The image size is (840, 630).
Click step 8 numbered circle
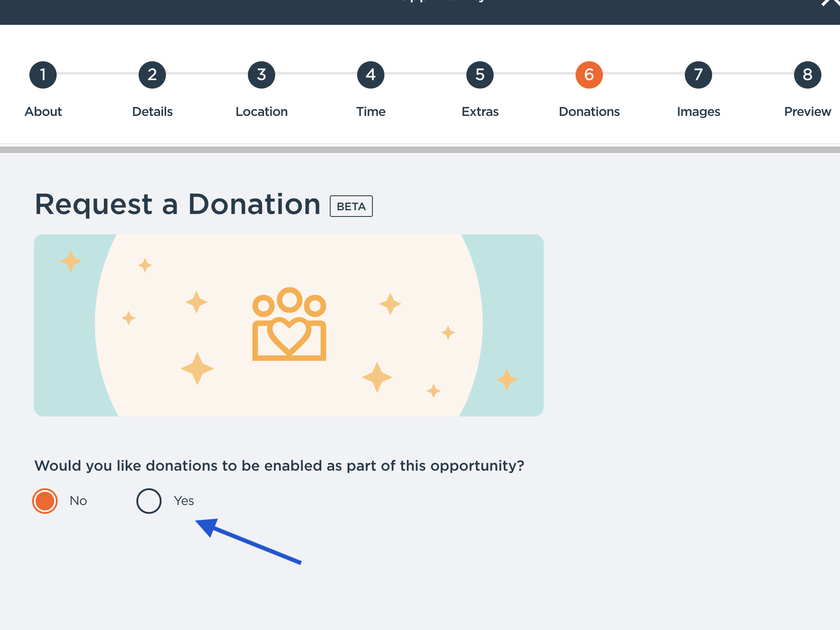tap(807, 75)
